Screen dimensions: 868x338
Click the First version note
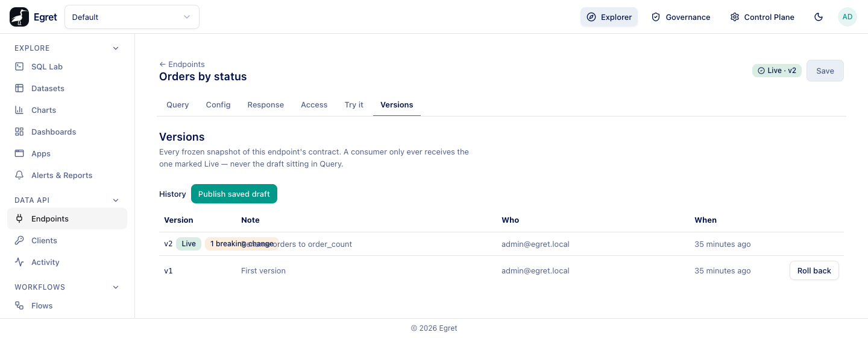click(263, 270)
